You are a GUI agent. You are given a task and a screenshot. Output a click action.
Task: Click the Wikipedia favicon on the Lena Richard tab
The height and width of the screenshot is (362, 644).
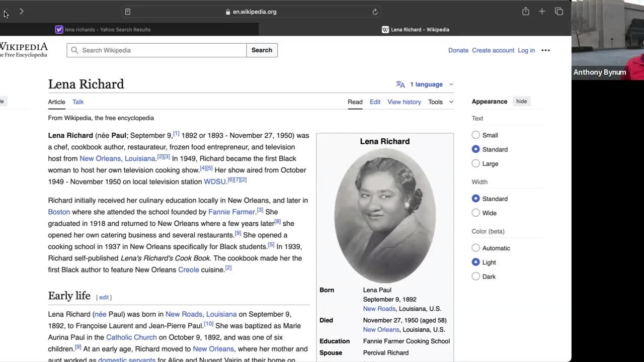coord(385,30)
